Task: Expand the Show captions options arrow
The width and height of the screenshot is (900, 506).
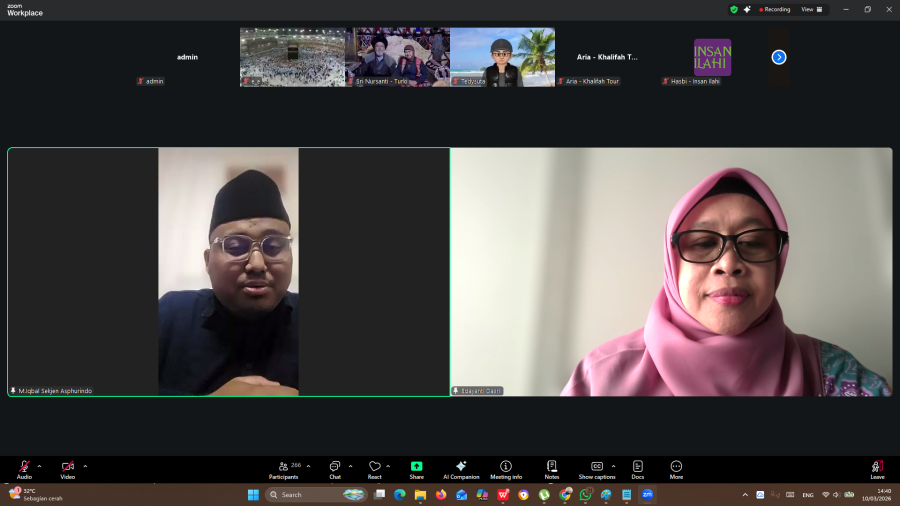Action: tap(613, 466)
